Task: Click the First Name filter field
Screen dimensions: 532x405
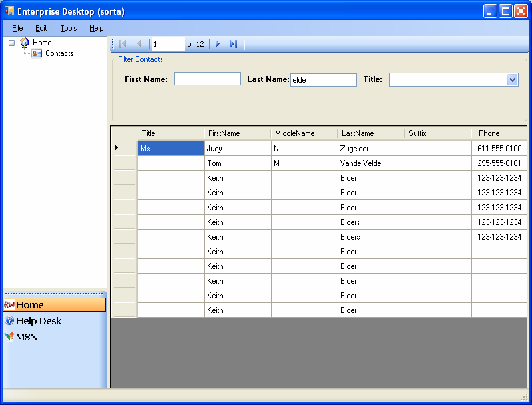Action: coord(207,79)
